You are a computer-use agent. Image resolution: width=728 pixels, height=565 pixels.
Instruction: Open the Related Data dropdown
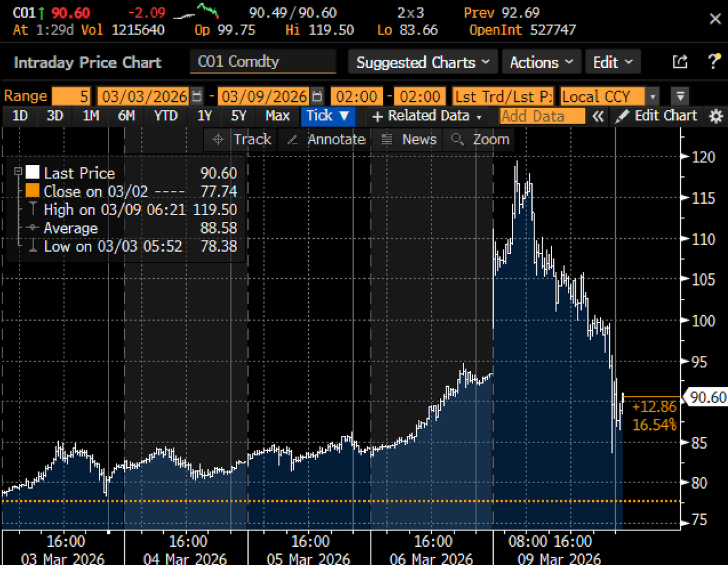[x=427, y=116]
